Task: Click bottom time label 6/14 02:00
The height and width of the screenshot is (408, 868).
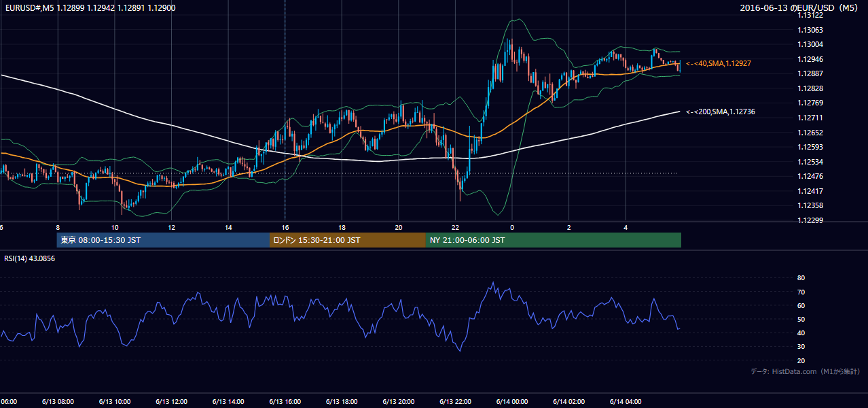Action: click(x=568, y=401)
